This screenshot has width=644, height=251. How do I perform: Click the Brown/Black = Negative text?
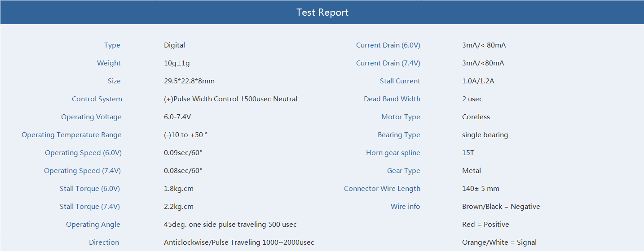coord(501,207)
